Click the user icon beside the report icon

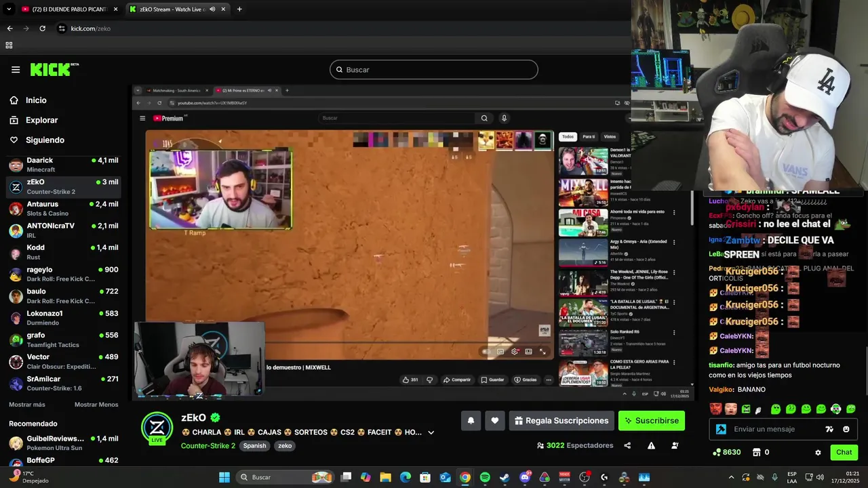point(675,446)
